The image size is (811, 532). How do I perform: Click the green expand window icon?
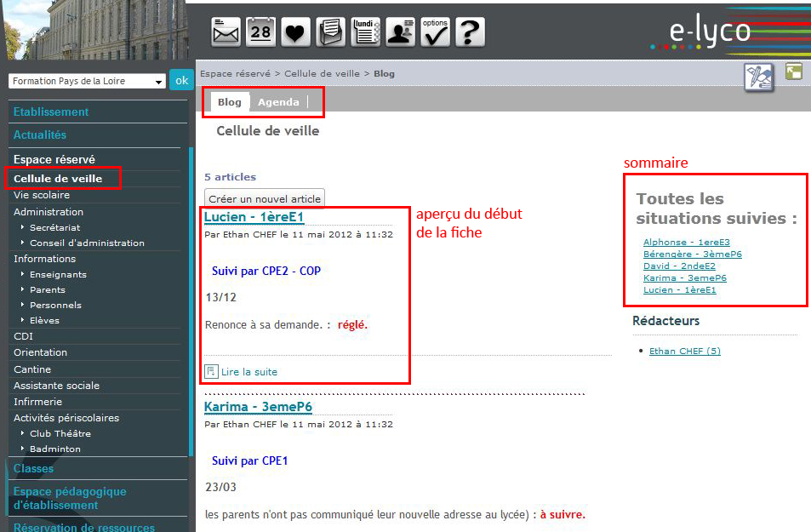tap(793, 72)
